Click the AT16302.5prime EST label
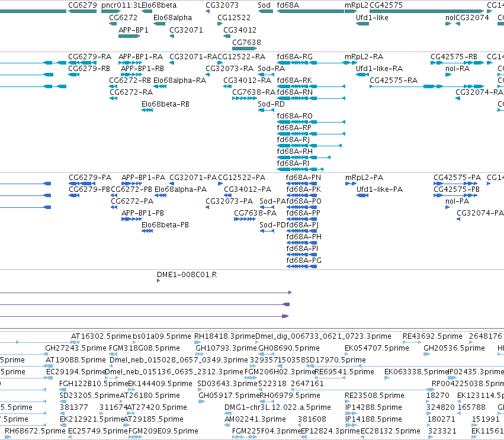The image size is (504, 440). tap(101, 336)
